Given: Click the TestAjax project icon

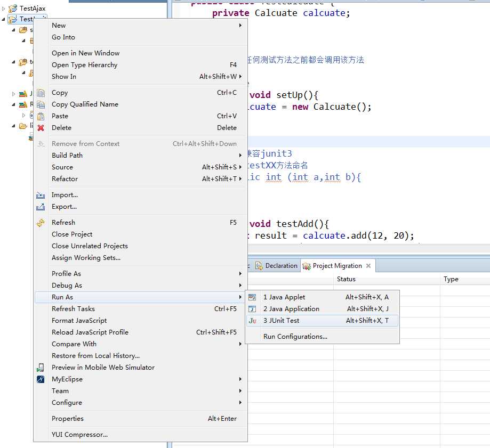Looking at the screenshot, I should tap(13, 9).
